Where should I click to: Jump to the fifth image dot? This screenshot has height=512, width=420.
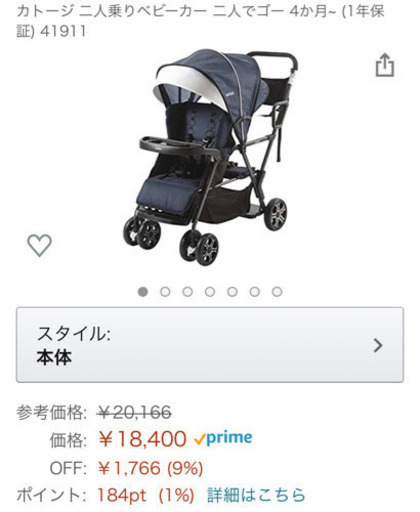point(232,292)
